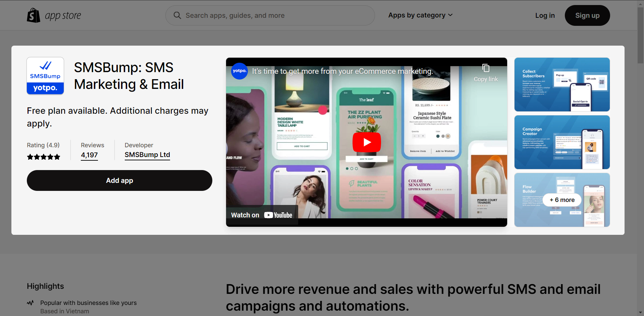Click the + 6 more button
644x316 pixels.
click(562, 200)
